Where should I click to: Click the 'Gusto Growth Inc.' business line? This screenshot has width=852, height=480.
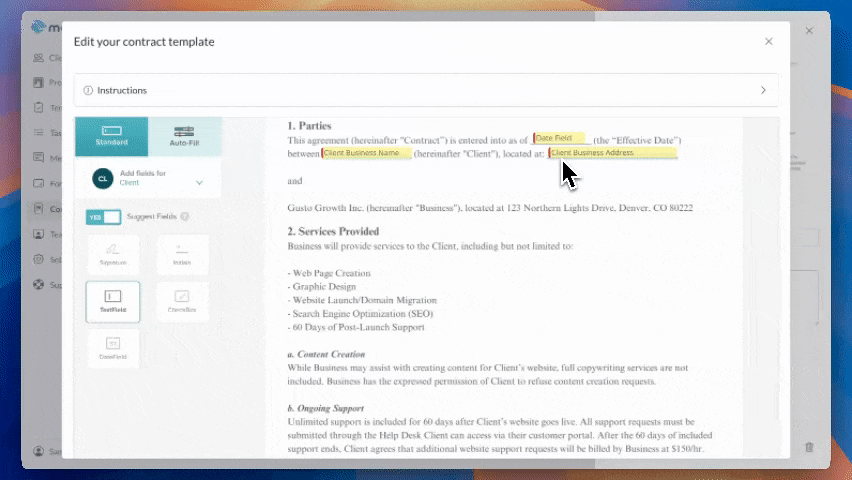click(x=490, y=208)
